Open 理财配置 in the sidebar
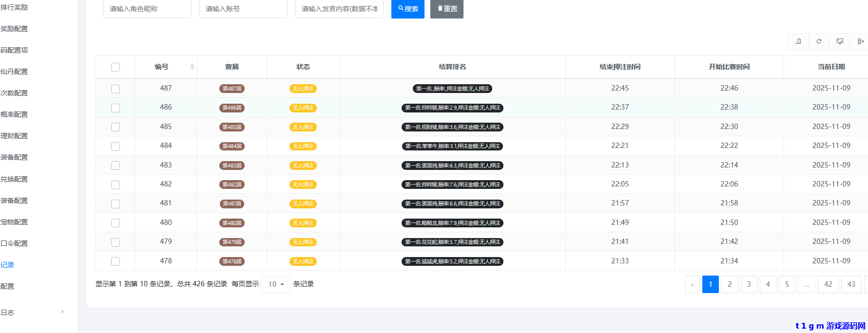868x333 pixels. (15, 136)
